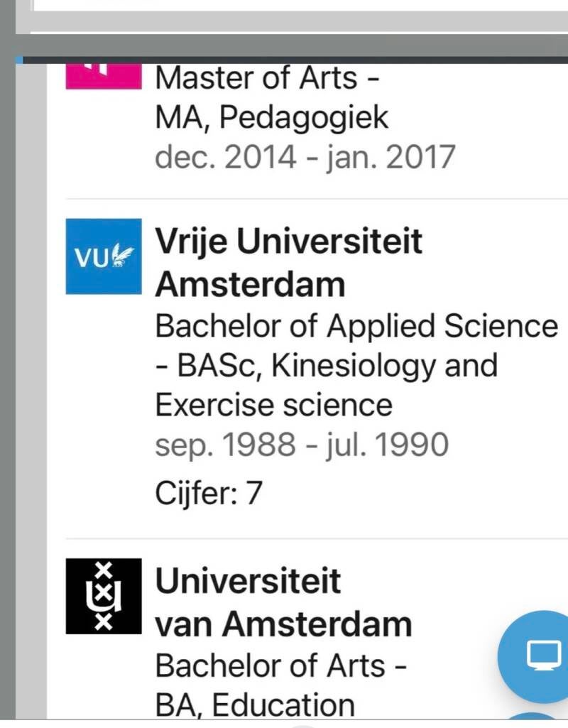Viewport: 568px width, 728px height.
Task: Click the 'sep. 1988 - jul. 1990' dates
Action: click(x=302, y=445)
